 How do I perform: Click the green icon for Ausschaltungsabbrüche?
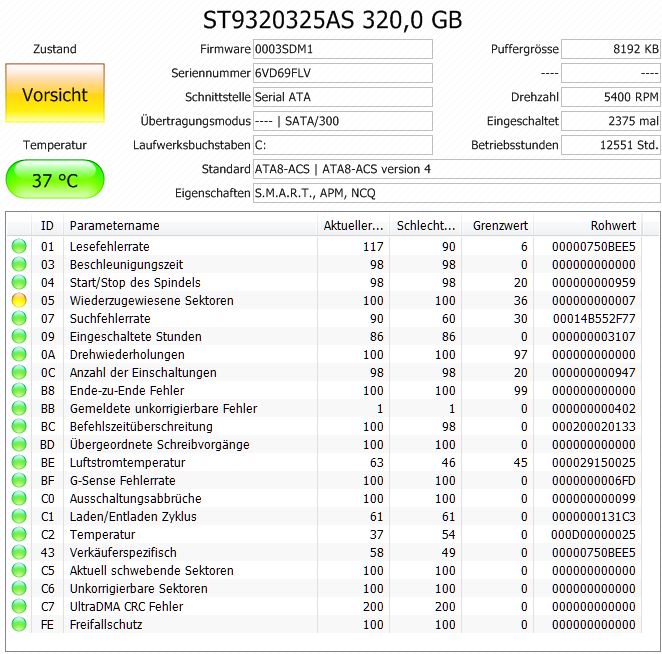[x=19, y=498]
